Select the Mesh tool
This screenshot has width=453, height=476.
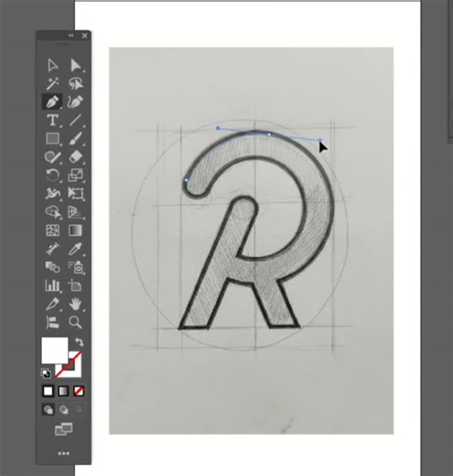click(x=52, y=231)
